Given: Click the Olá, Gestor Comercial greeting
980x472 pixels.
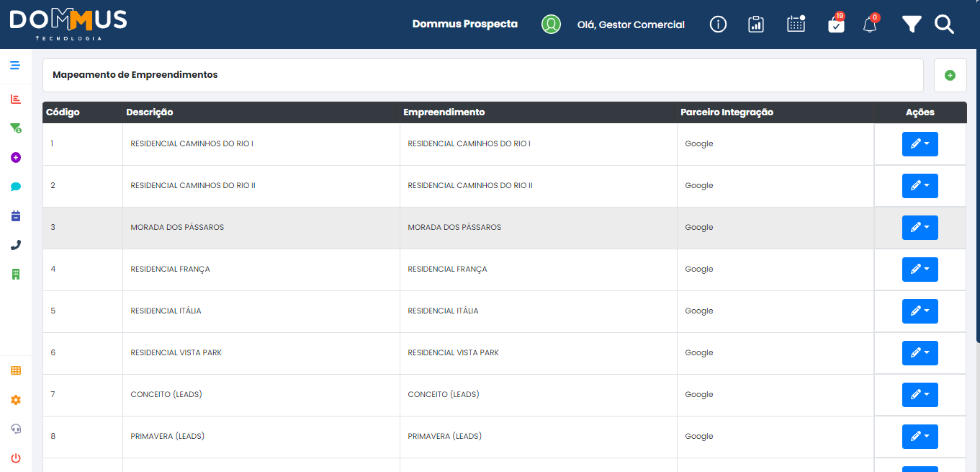Looking at the screenshot, I should (631, 25).
